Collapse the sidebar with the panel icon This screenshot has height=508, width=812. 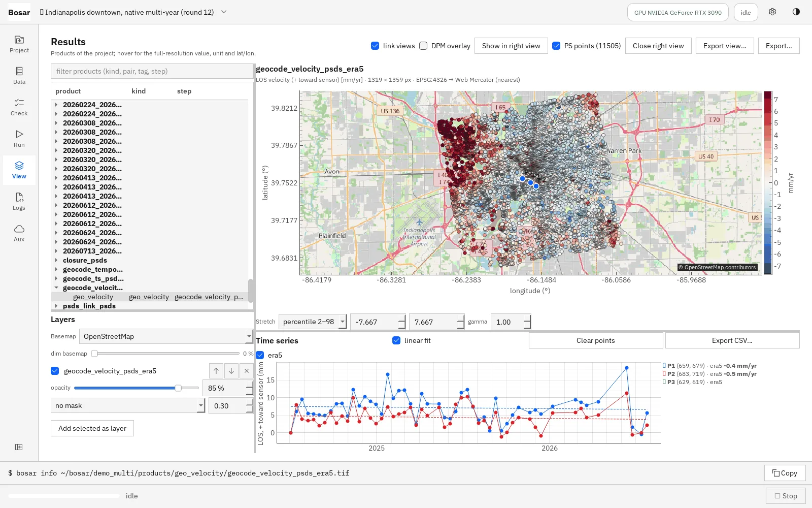(x=19, y=447)
